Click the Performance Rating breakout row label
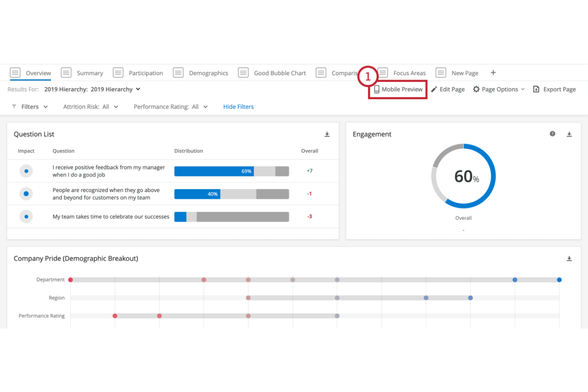Viewport: 588px width, 392px height. coord(42,316)
